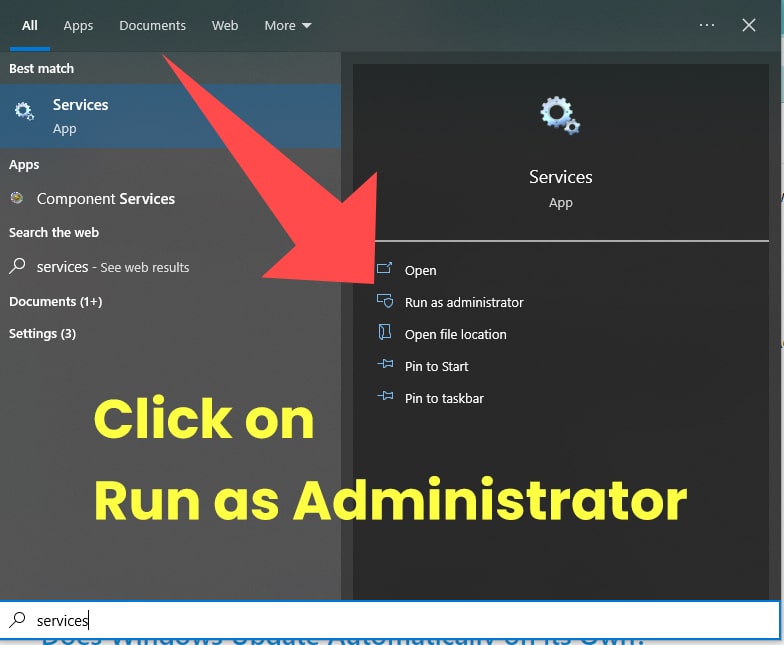Select the Web tab
This screenshot has width=784, height=645.
coord(225,25)
